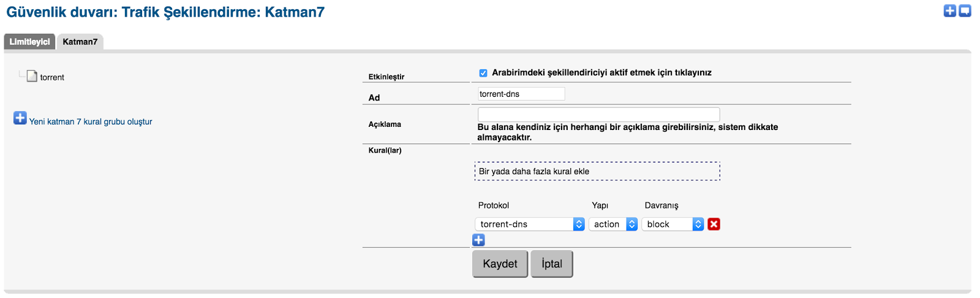Click the speech bubble icon in the header

(x=965, y=10)
